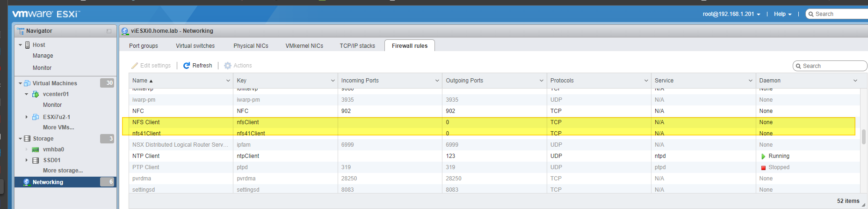Minimize the Navigator panel with its header button

109,31
